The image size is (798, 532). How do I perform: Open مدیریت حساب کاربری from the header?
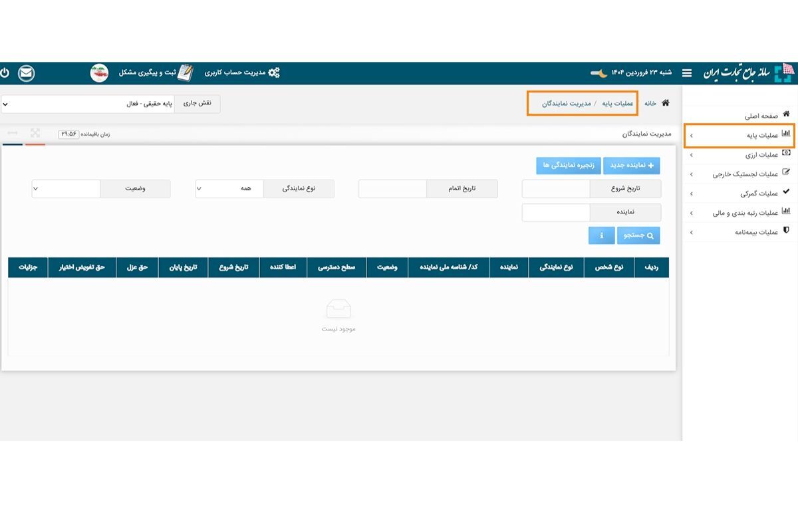click(x=242, y=72)
